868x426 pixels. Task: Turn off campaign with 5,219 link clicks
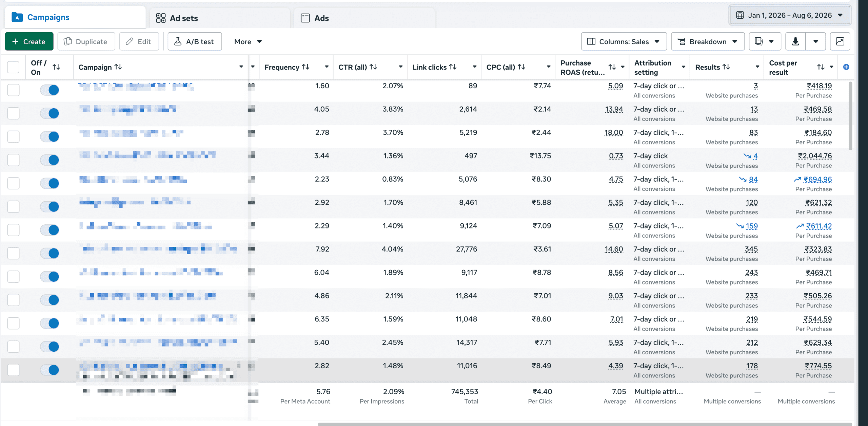(50, 136)
